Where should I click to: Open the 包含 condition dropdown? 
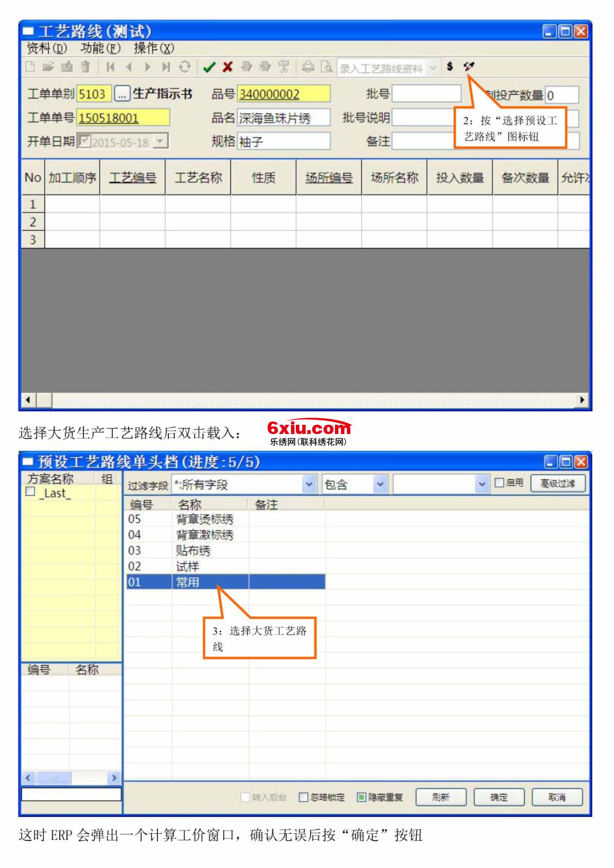[380, 484]
